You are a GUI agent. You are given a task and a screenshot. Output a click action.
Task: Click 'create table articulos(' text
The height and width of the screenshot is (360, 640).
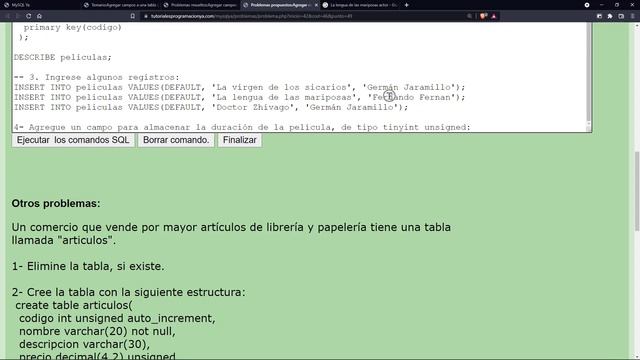[74, 305]
